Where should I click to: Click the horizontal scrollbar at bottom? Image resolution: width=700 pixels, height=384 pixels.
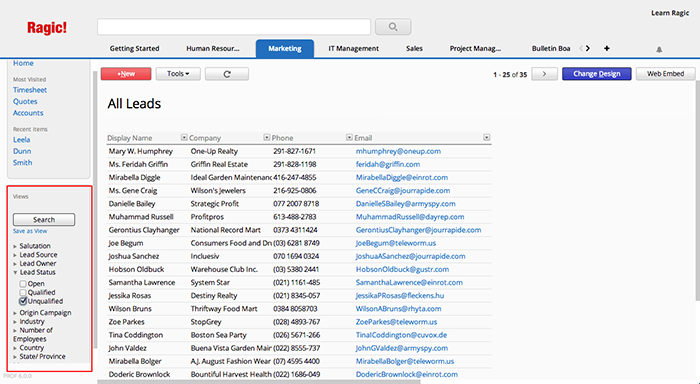(259, 382)
